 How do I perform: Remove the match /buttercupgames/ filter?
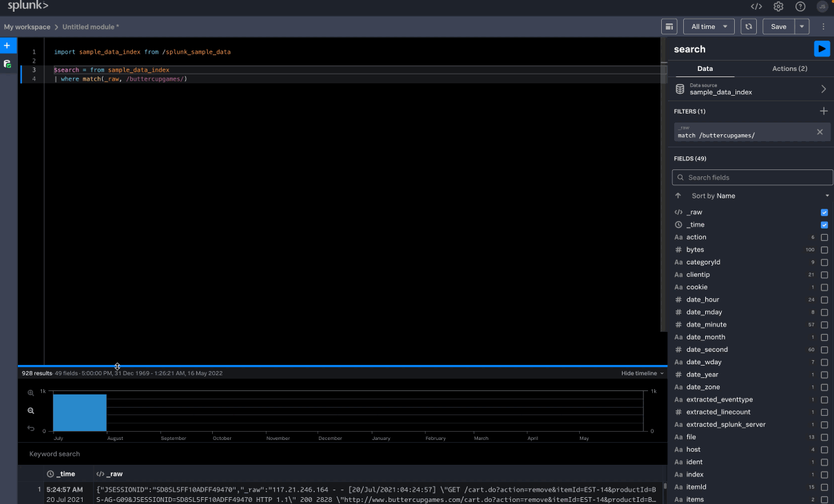pos(820,132)
